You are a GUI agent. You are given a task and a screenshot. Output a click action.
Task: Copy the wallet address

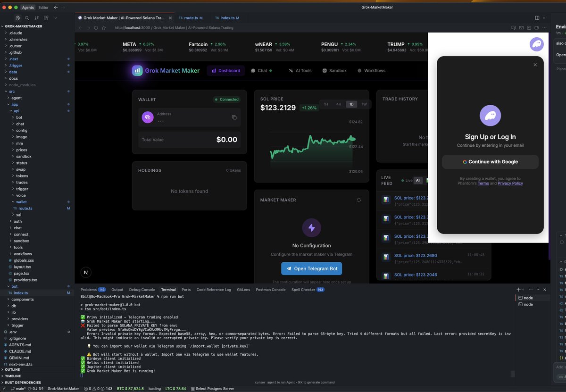click(234, 117)
